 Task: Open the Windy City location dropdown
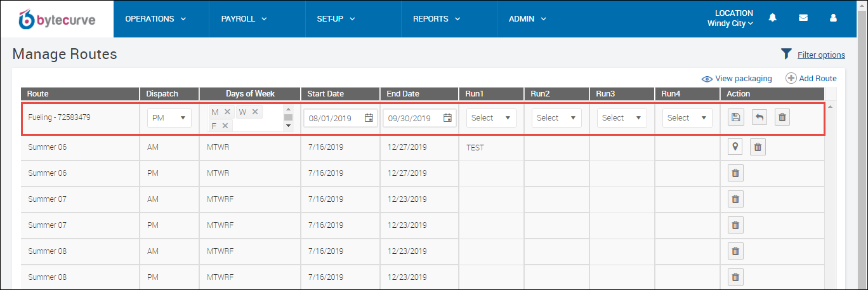(x=730, y=23)
